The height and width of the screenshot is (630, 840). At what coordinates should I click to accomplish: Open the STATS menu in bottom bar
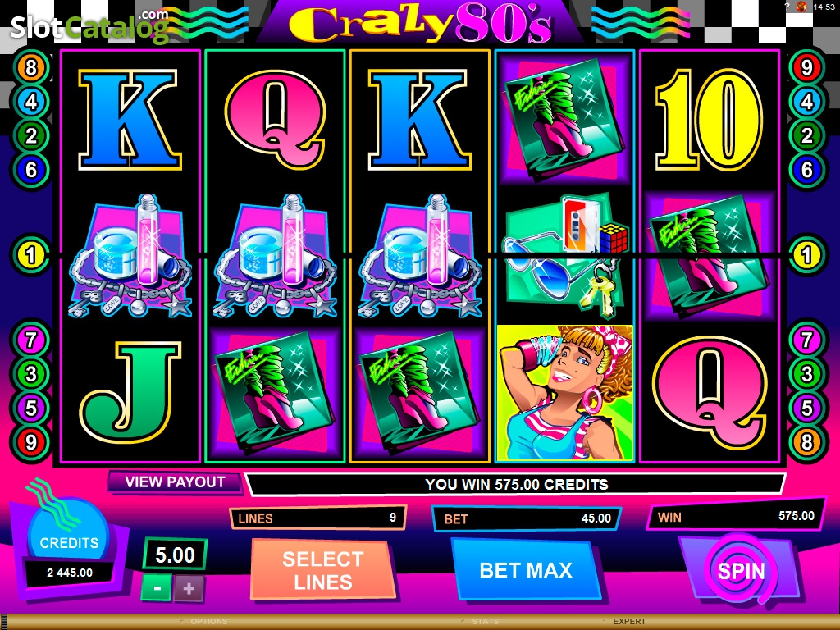pos(486,622)
